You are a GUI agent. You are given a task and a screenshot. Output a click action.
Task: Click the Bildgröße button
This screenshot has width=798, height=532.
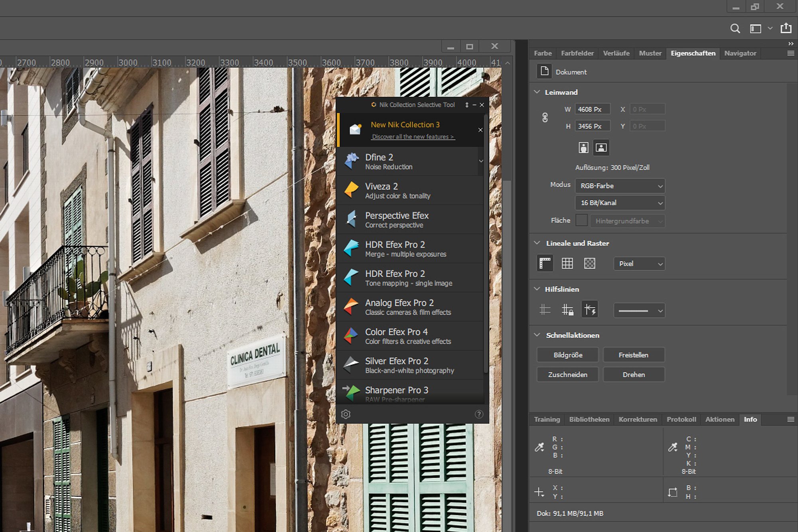pos(568,355)
